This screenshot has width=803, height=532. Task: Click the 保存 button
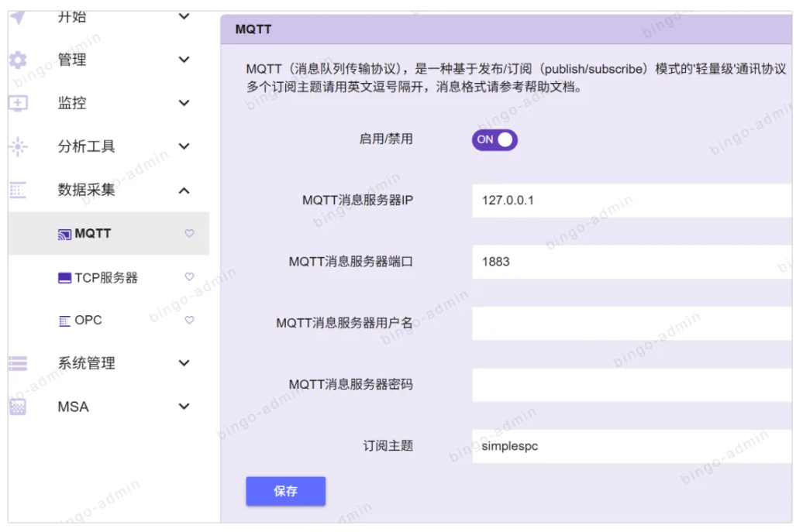pyautogui.click(x=285, y=491)
